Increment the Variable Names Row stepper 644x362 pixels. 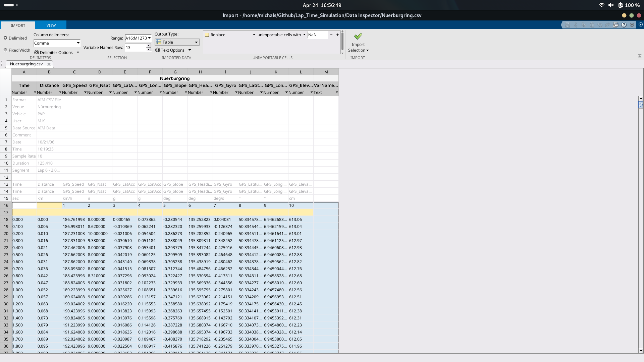pos(149,46)
